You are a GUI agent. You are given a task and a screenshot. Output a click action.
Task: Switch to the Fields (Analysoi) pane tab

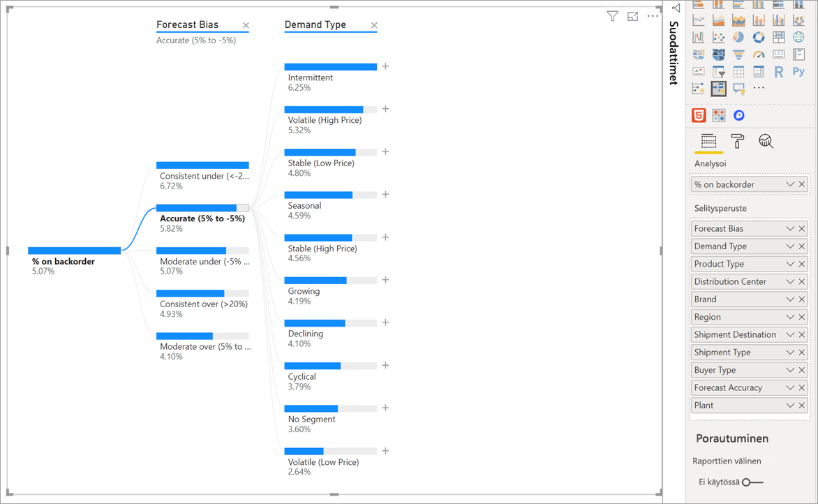pyautogui.click(x=708, y=142)
